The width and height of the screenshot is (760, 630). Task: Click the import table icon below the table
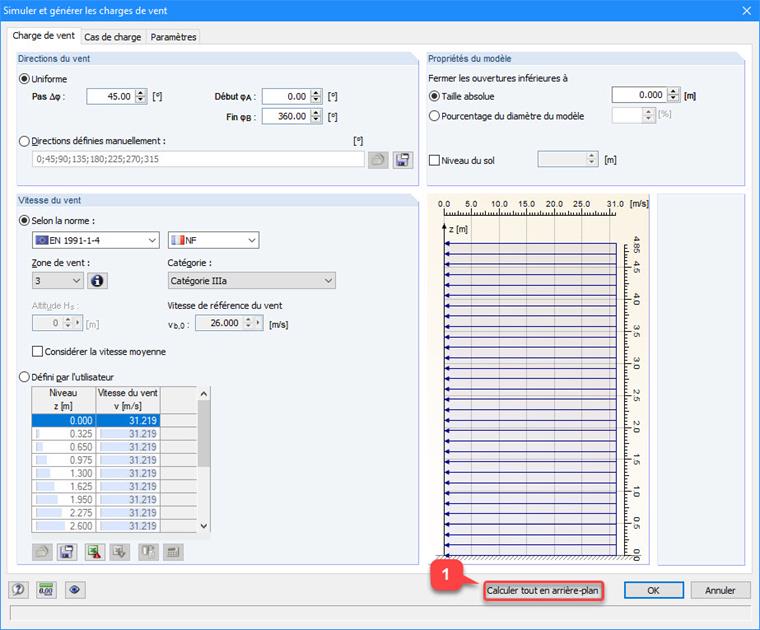[120, 552]
